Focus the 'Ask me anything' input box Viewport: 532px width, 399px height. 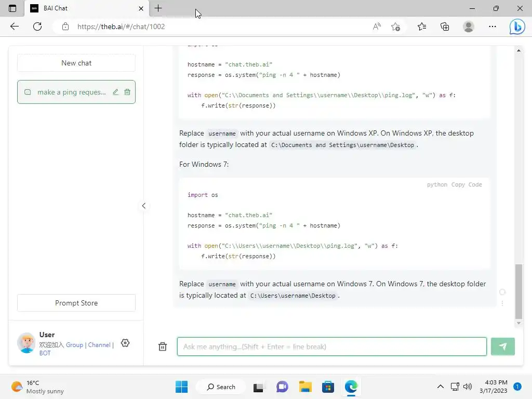tap(332, 347)
